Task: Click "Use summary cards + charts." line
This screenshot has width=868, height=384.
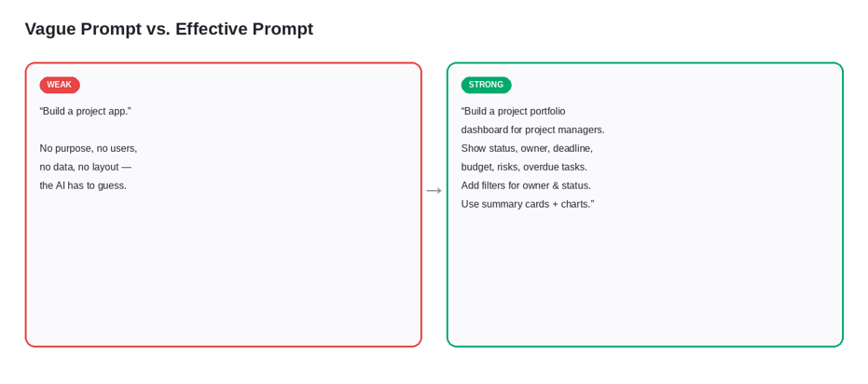Action: click(x=528, y=205)
